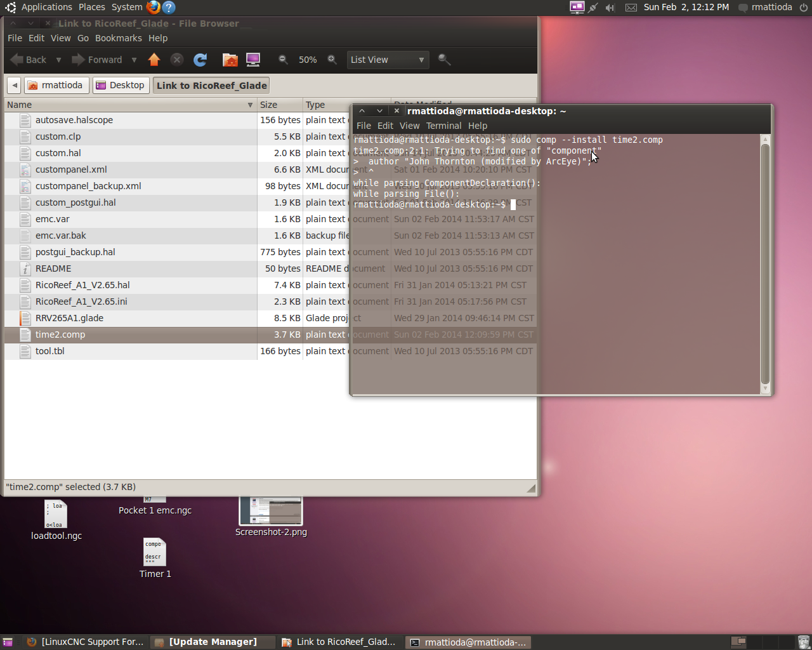Open the List View mode dropdown
The height and width of the screenshot is (650, 812).
pos(388,60)
